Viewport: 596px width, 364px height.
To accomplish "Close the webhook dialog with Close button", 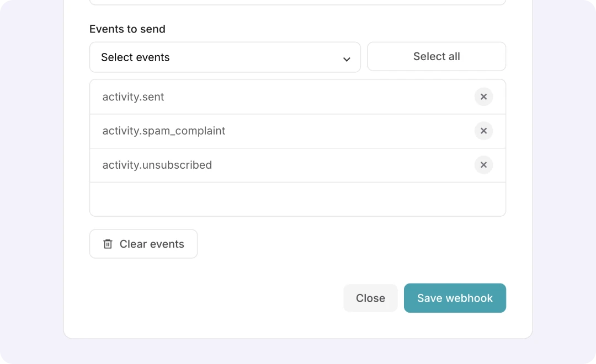I will pos(370,298).
